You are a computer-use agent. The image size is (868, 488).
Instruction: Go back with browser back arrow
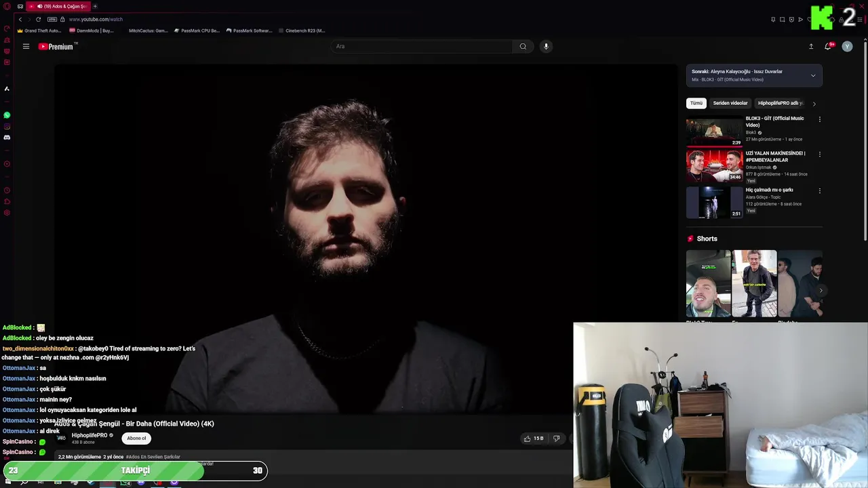pos(20,20)
